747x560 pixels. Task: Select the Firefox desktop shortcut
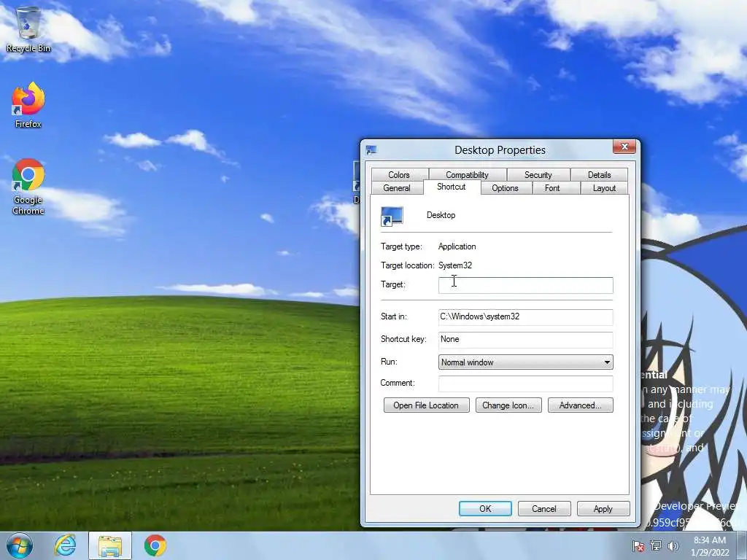click(x=28, y=105)
